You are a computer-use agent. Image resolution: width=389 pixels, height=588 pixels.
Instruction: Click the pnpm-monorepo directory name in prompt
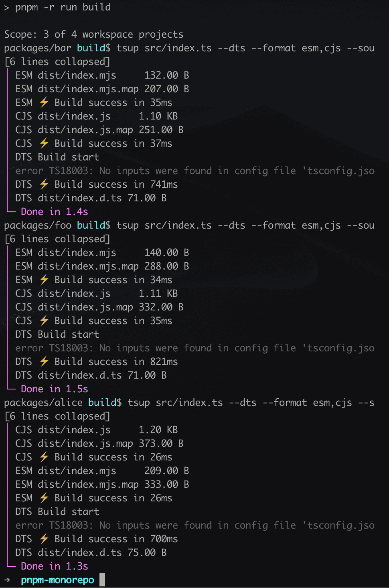pos(57,580)
